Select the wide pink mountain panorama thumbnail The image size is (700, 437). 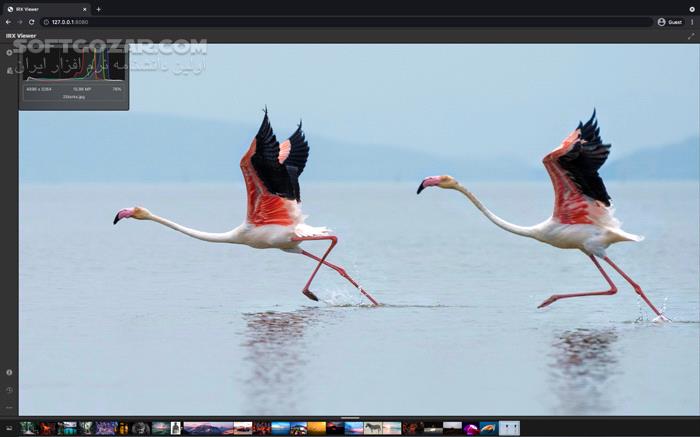(208, 428)
